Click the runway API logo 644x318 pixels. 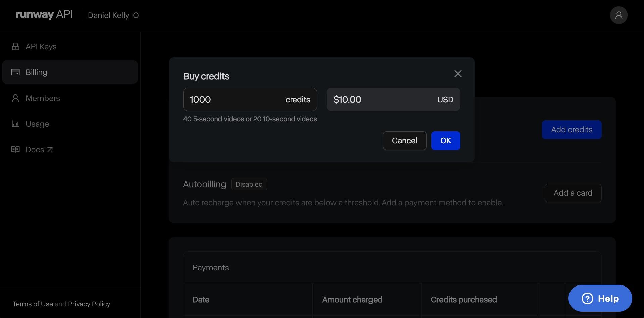pos(44,15)
